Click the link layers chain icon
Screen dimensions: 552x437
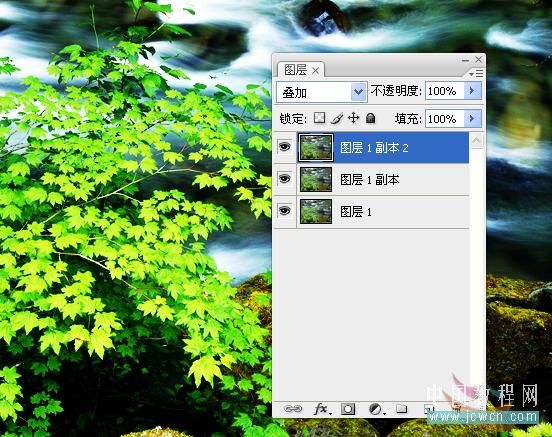[x=293, y=409]
